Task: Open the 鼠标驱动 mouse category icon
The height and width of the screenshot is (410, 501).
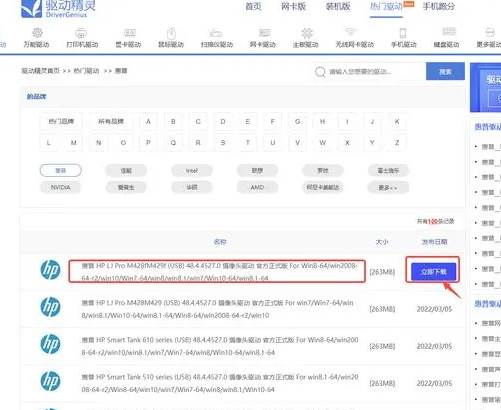Action: pos(171,33)
